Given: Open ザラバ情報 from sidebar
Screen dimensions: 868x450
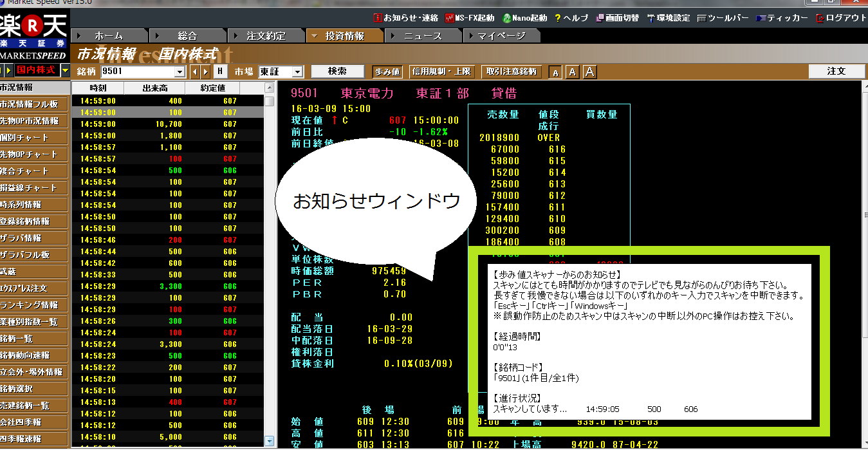Looking at the screenshot, I should 34,238.
